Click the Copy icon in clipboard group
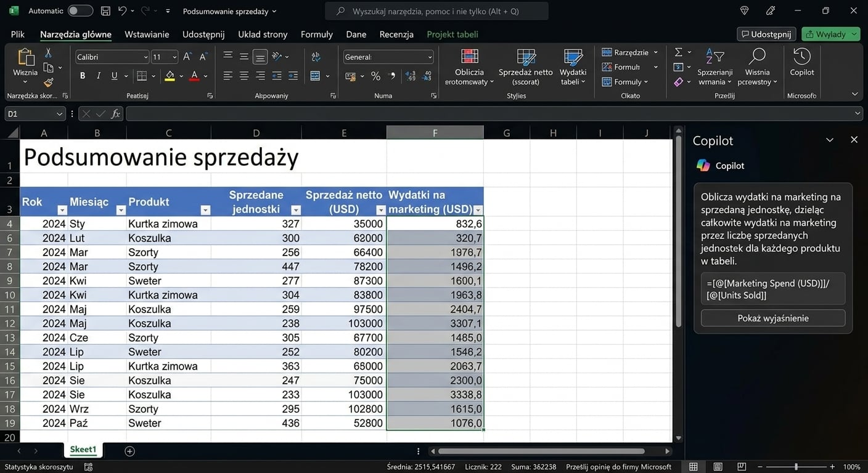Screen dimensions: 868x473 48,68
